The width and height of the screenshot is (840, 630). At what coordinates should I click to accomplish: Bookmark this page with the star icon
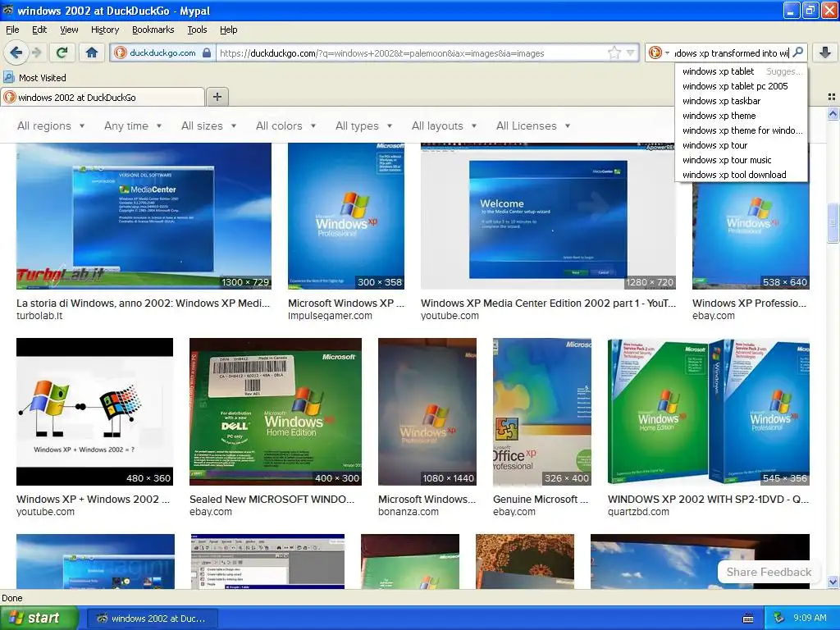pyautogui.click(x=614, y=52)
